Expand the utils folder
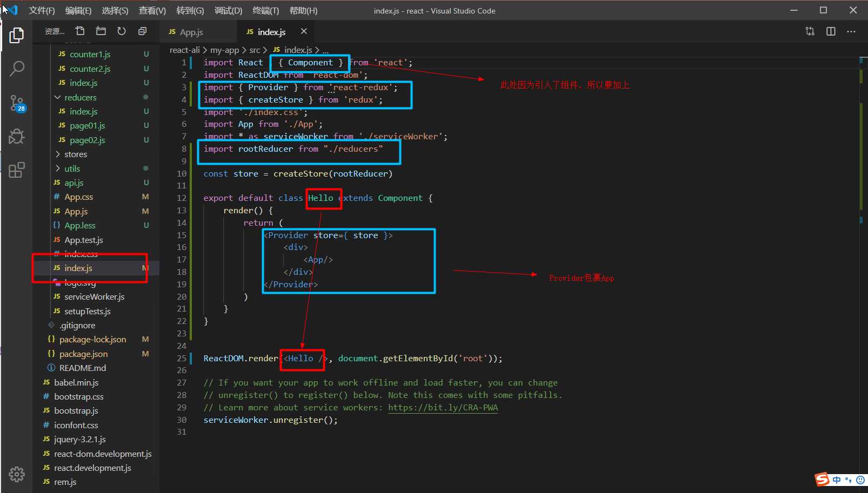868x493 pixels. click(x=72, y=168)
